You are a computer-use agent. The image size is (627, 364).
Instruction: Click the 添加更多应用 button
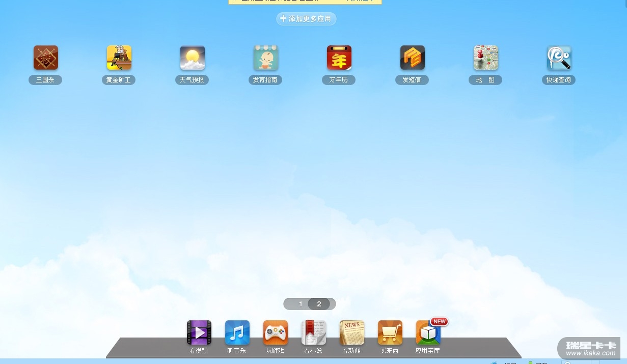click(x=306, y=19)
